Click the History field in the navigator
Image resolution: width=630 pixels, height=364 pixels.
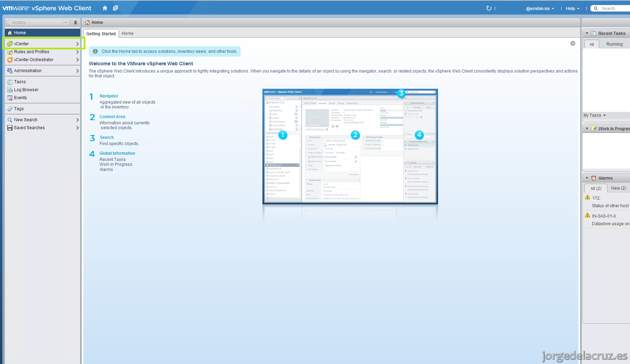click(x=37, y=22)
